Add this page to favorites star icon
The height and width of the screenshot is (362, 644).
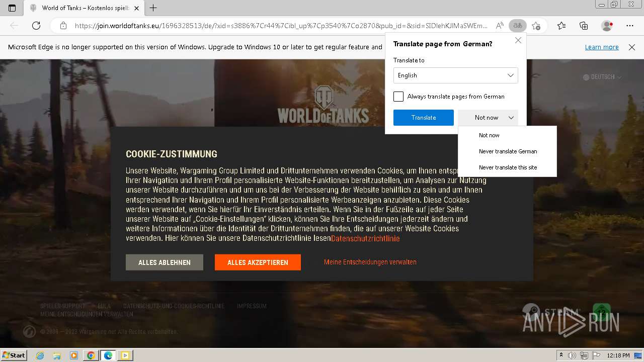point(536,26)
